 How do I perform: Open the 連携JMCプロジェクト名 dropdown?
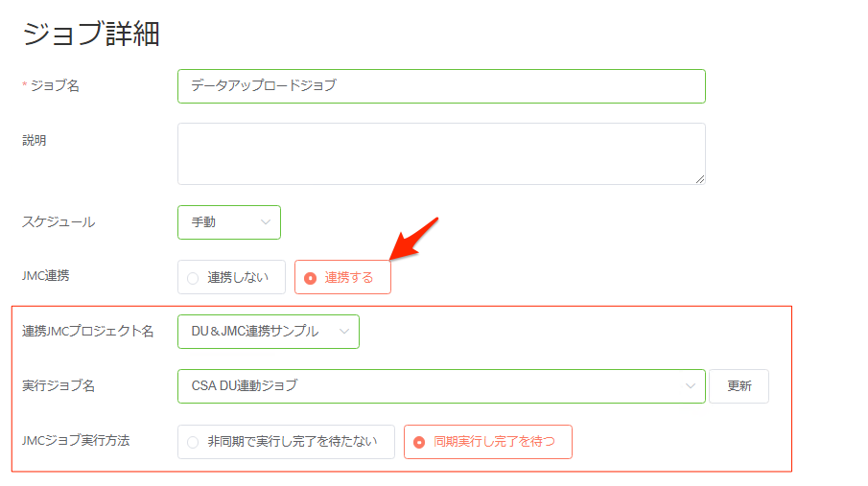[x=268, y=331]
